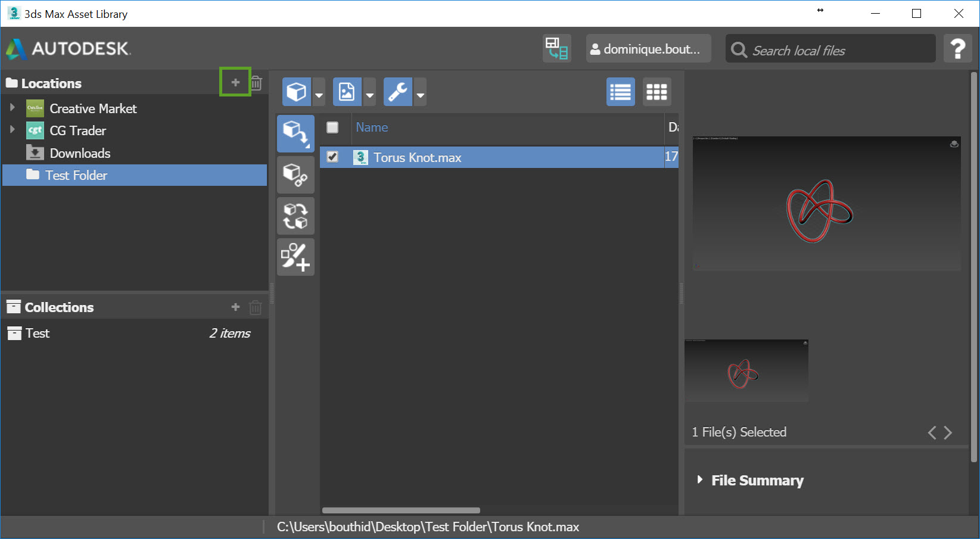
Task: Open the wrench tools dropdown arrow
Action: (421, 92)
